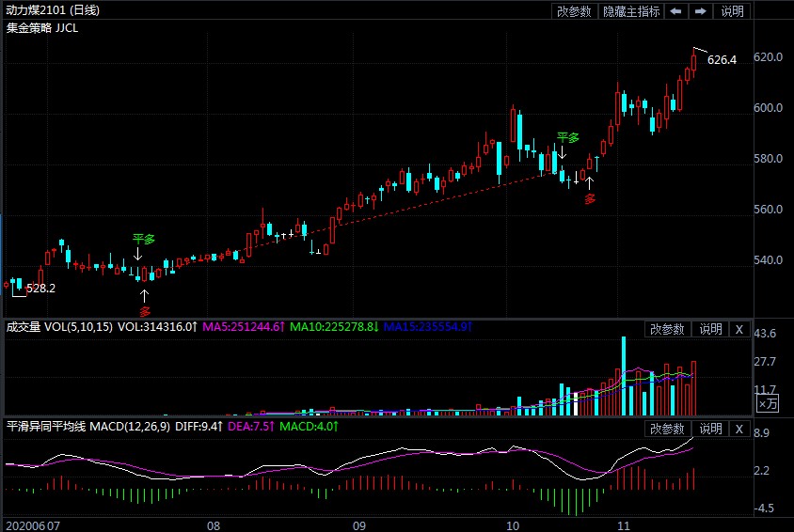The height and width of the screenshot is (532, 794).
Task: Click the 540.0 price axis label
Action: pyautogui.click(x=769, y=260)
